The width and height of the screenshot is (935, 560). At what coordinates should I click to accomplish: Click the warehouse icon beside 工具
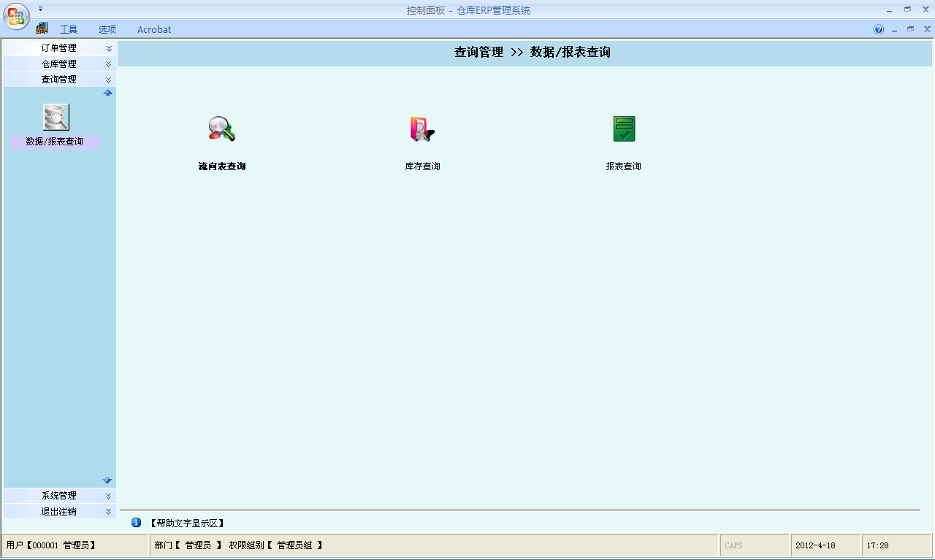[42, 28]
